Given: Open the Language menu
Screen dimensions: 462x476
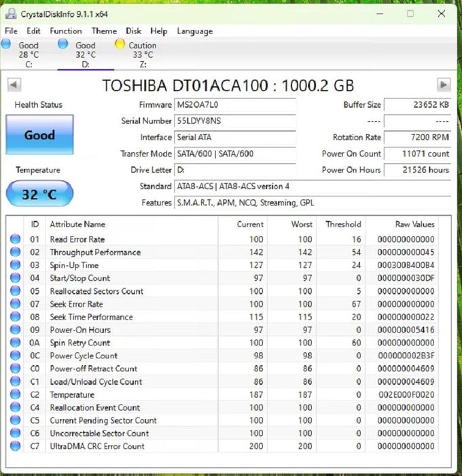Looking at the screenshot, I should [195, 31].
